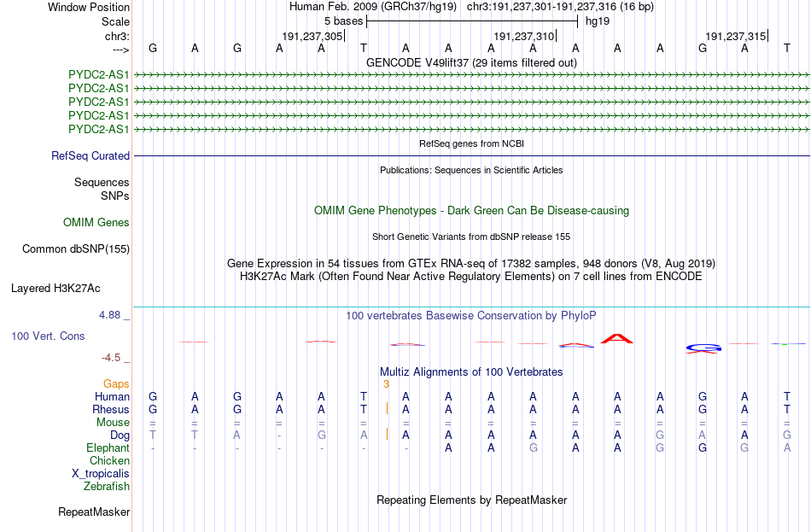The image size is (811, 532).
Task: Select the Elephant alignment row label
Action: [108, 448]
